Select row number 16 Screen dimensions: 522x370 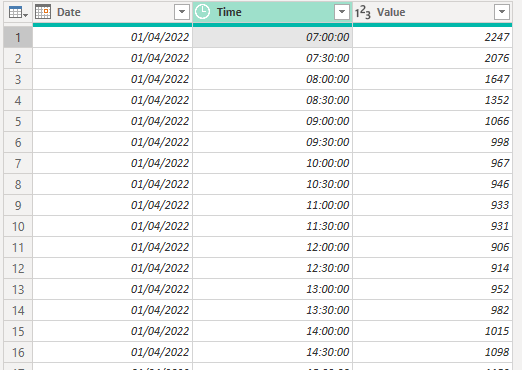pos(18,352)
